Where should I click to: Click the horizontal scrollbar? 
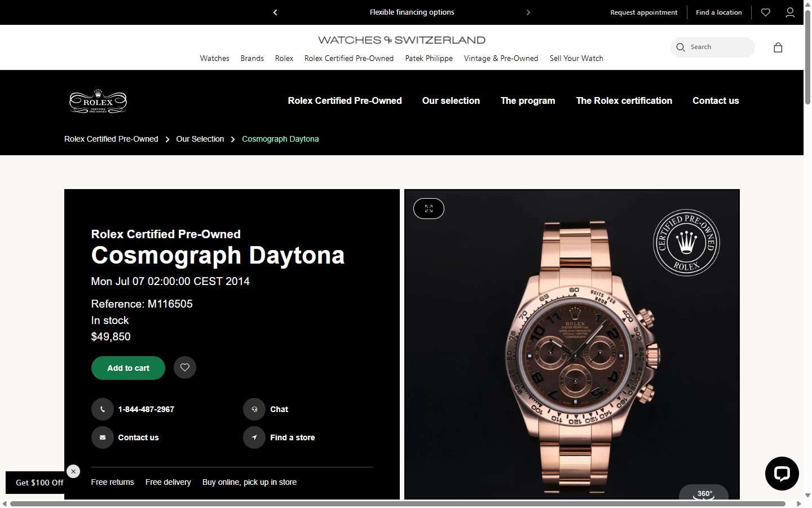[x=398, y=503]
